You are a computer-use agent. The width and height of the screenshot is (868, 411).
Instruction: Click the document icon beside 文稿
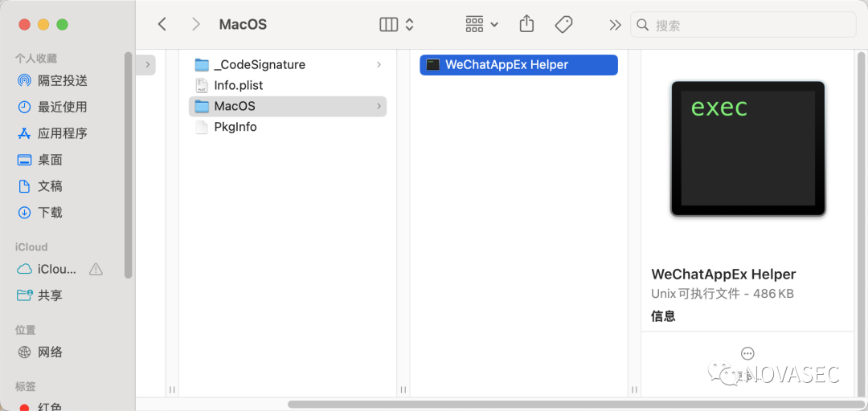tap(24, 186)
